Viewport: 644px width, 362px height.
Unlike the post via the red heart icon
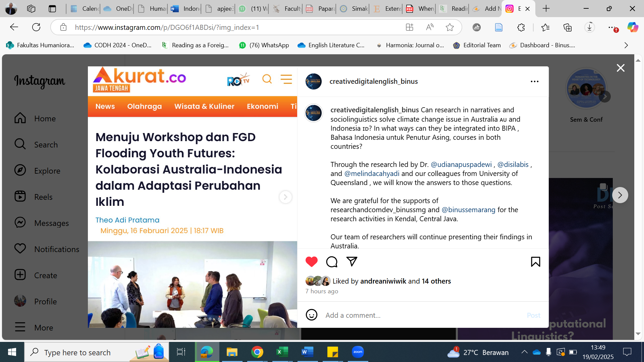[311, 261]
